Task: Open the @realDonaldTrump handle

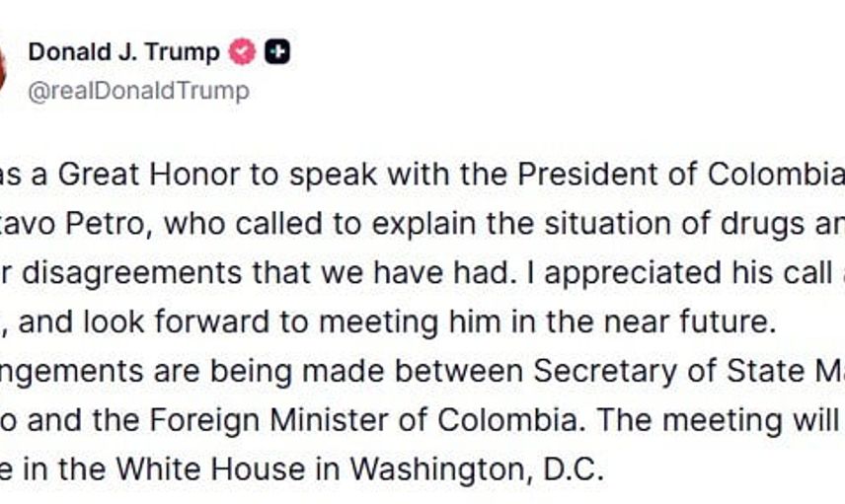Action: tap(138, 92)
